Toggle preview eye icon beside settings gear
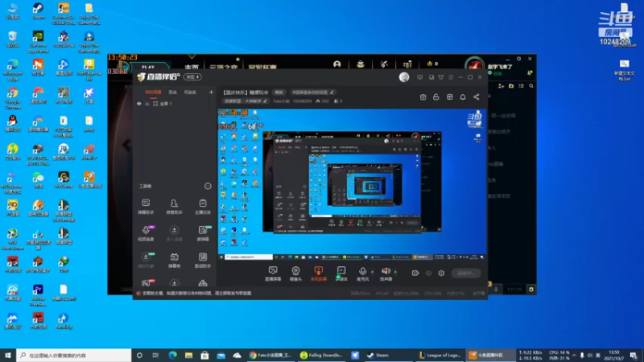Viewport: 644px width, 362px height. (x=428, y=273)
